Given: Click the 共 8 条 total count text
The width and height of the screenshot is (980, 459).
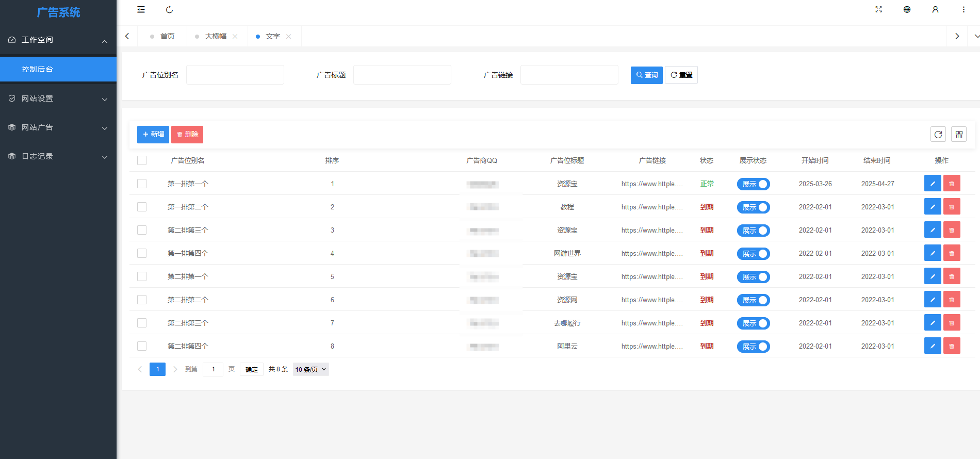Looking at the screenshot, I should 278,369.
